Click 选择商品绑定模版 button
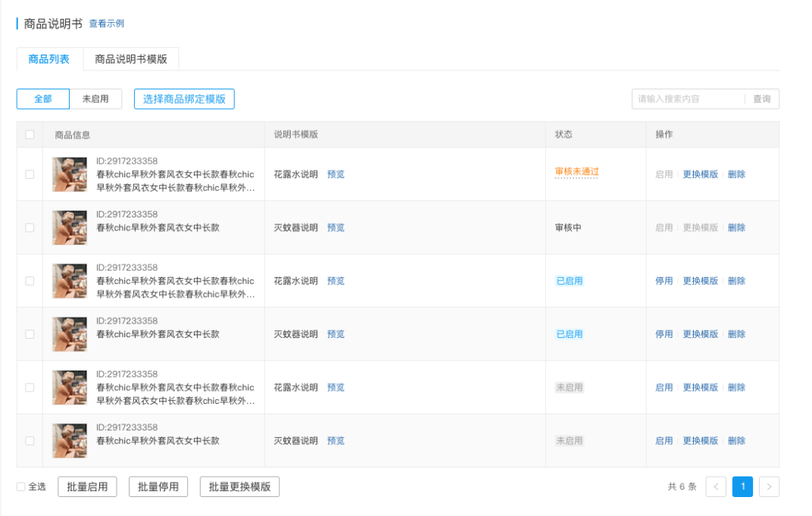 click(x=184, y=99)
